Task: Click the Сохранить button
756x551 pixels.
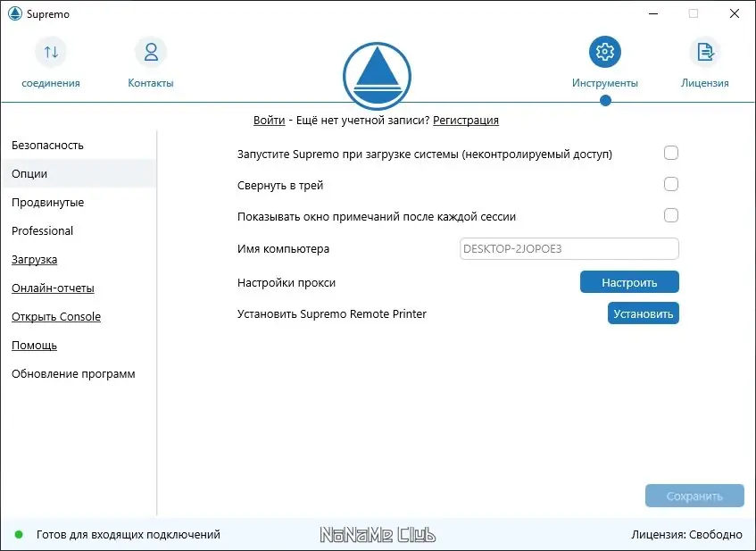Action: click(x=694, y=496)
